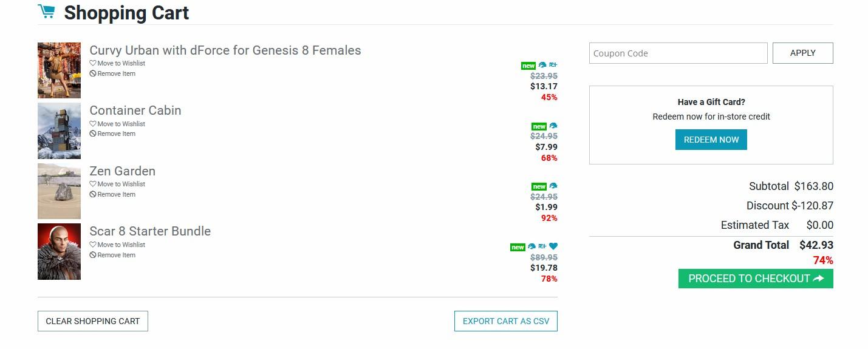
Task: Open the Container Cabin thumbnail image
Action: (59, 130)
